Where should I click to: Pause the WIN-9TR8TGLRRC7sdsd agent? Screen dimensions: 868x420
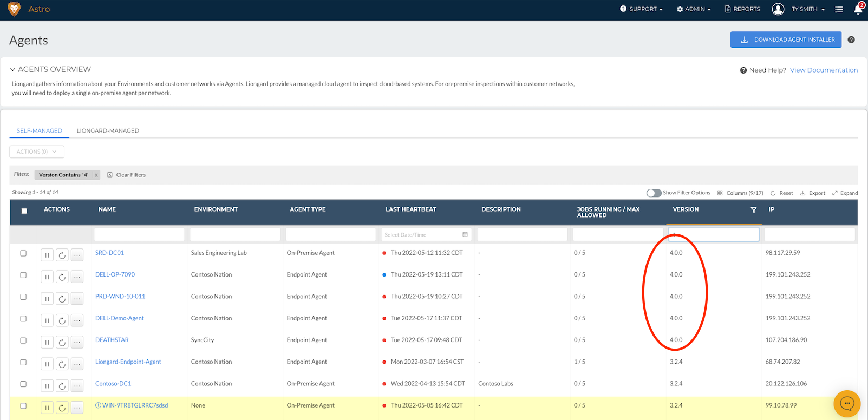click(47, 408)
